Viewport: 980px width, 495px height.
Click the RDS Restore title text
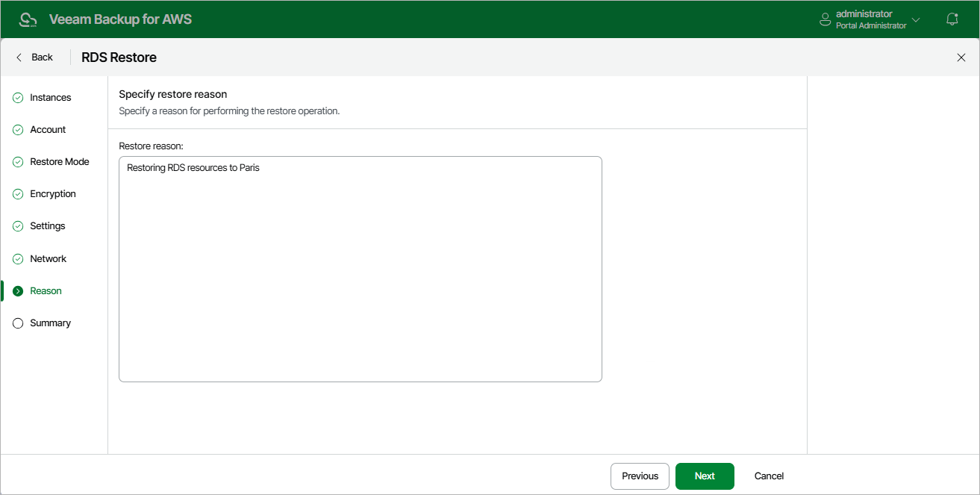(x=119, y=57)
